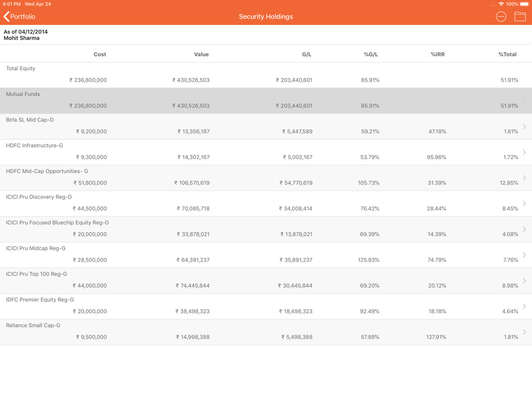Click cost ₹ 44,500,000

89,209
